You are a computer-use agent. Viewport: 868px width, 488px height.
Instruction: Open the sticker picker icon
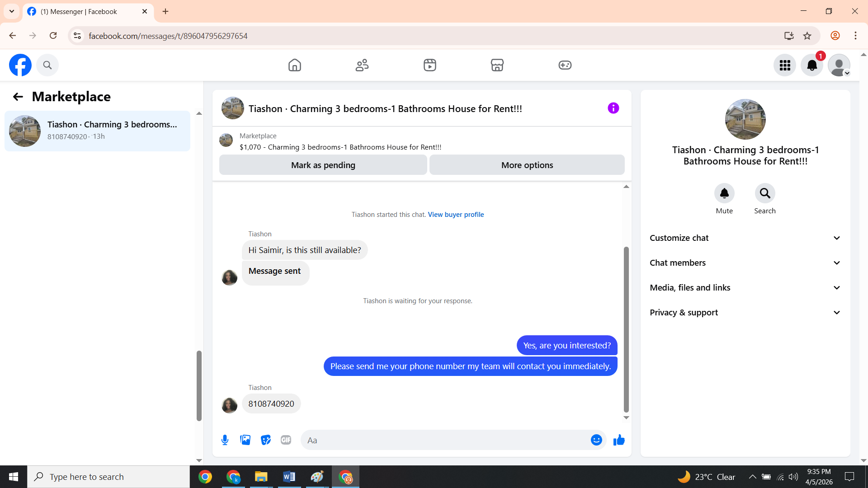266,440
